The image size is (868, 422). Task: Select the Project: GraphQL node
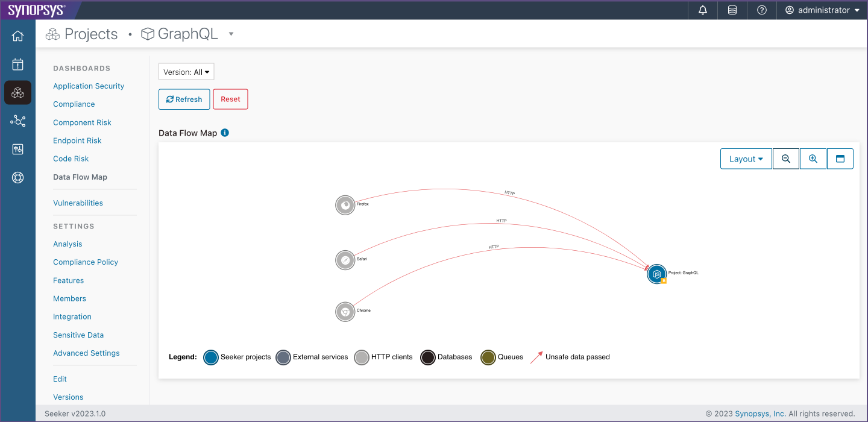[x=657, y=274]
